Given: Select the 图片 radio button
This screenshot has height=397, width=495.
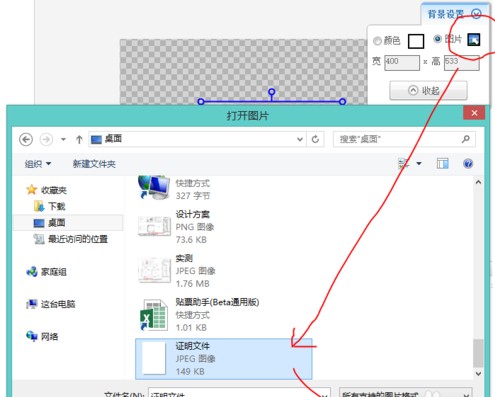Looking at the screenshot, I should [x=437, y=39].
